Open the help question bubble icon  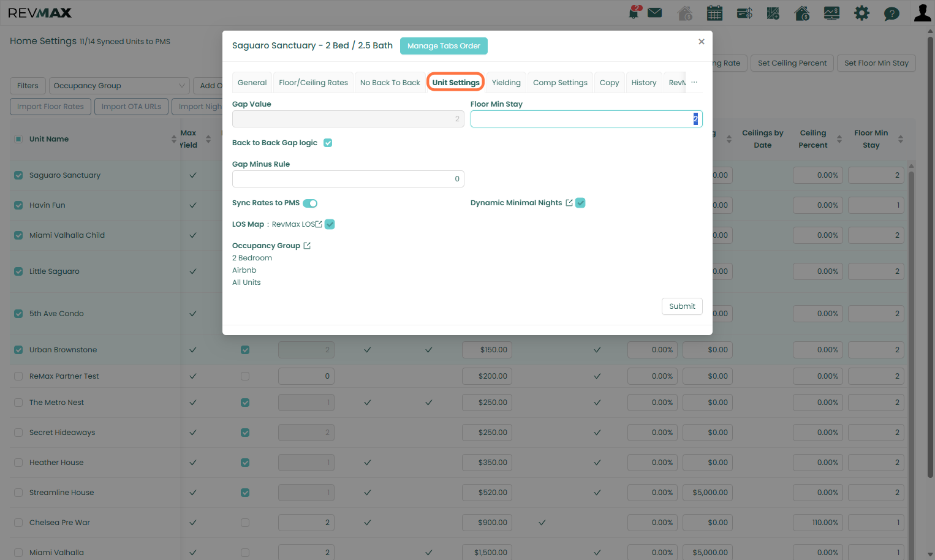(x=891, y=13)
